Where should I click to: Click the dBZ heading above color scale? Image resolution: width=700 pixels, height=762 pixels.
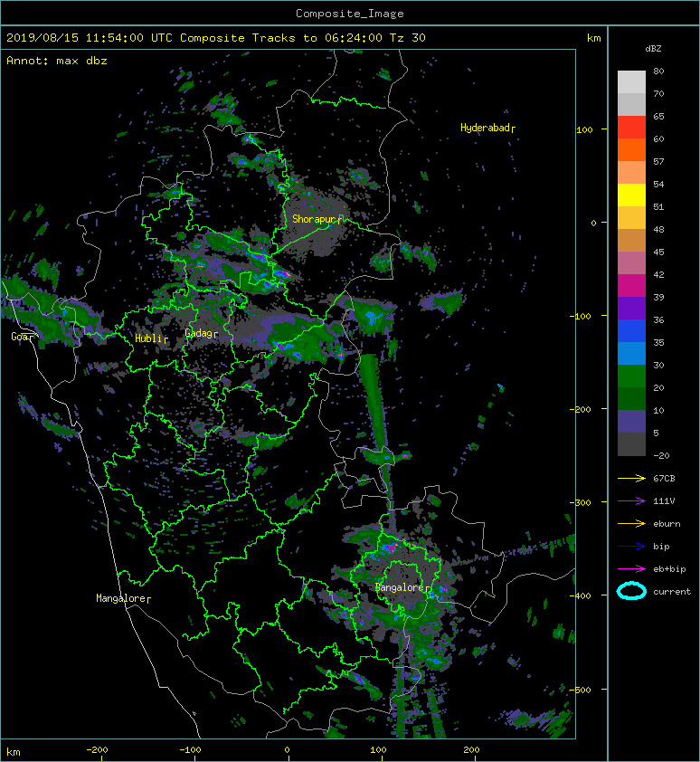653,49
